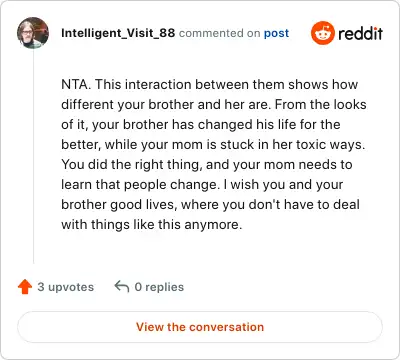This screenshot has height=360, width=400.
Task: Click the line ending "this anymore."
Action: pos(152,225)
